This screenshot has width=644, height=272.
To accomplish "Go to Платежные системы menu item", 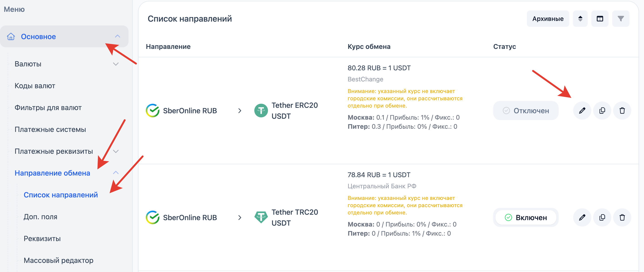I will [x=50, y=129].
